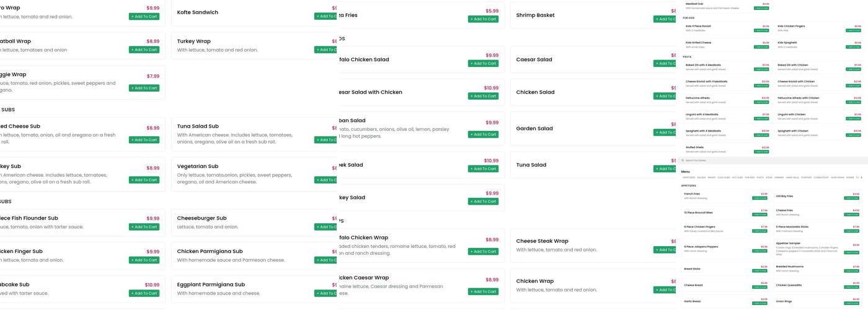Add Caesar Salad with Chicken to cart

point(483,96)
